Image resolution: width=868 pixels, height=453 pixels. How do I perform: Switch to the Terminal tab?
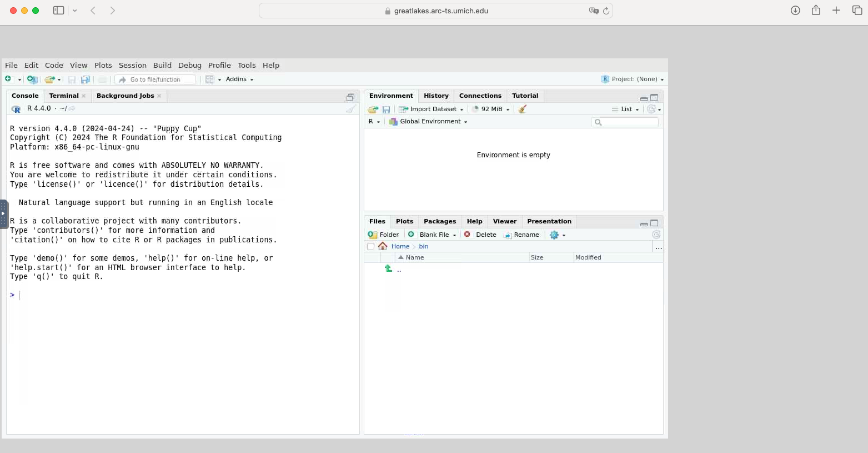pos(64,96)
